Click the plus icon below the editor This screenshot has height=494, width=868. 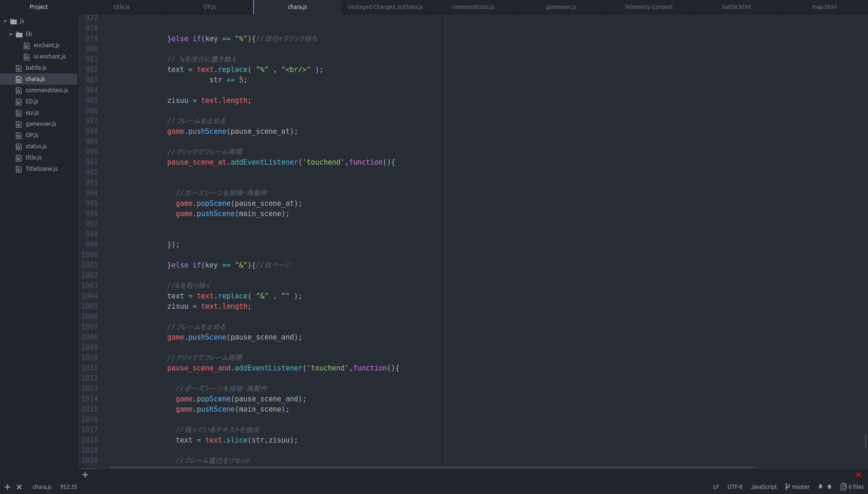tap(85, 475)
